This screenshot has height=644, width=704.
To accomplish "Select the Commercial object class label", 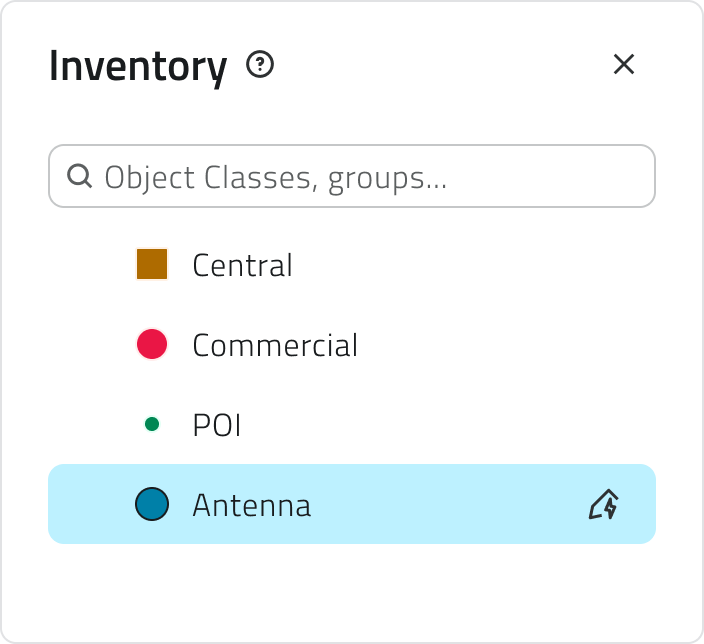I will [x=275, y=345].
